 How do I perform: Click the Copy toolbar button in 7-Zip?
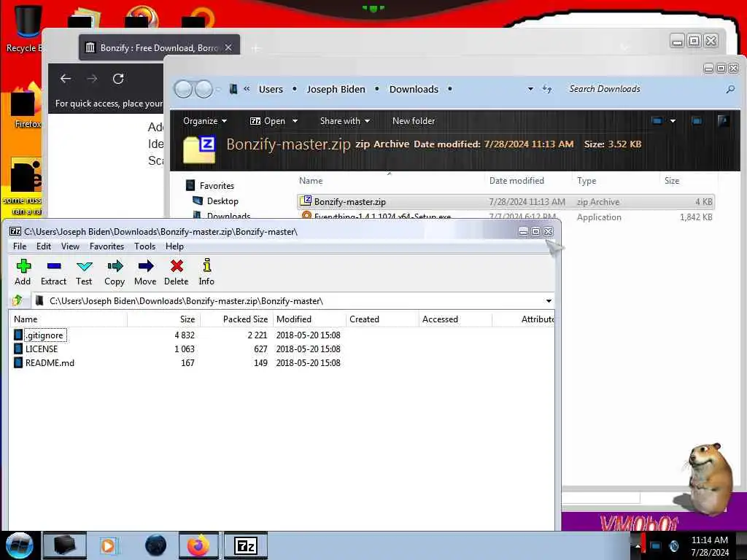(115, 273)
